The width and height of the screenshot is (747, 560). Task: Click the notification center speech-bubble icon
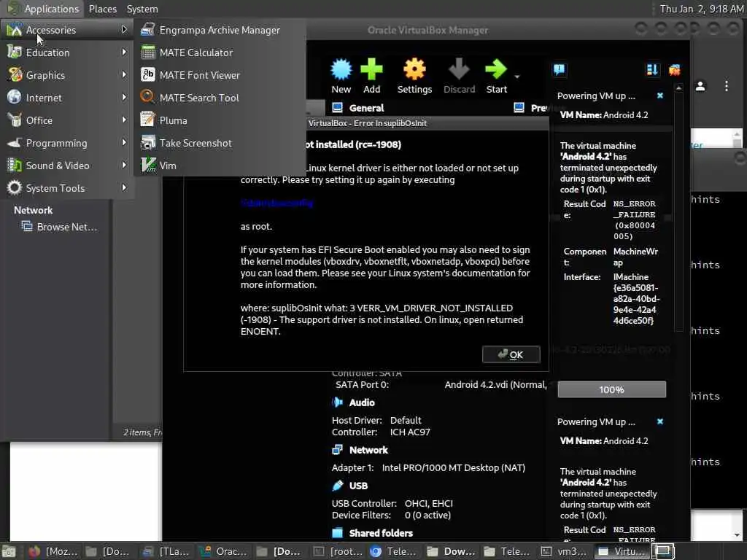pyautogui.click(x=560, y=70)
